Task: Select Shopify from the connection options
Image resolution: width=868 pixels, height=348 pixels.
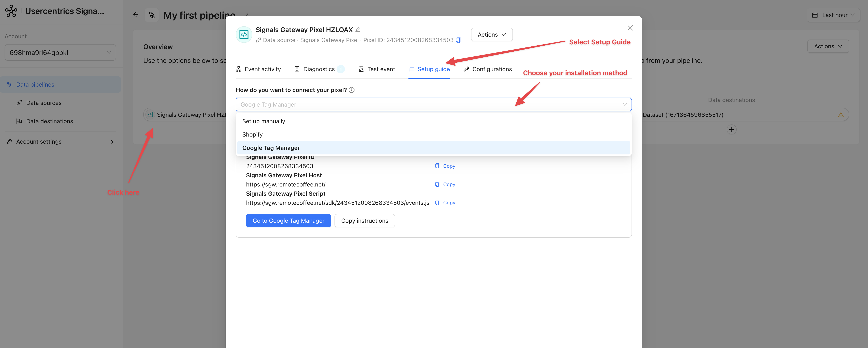Action: (252, 134)
